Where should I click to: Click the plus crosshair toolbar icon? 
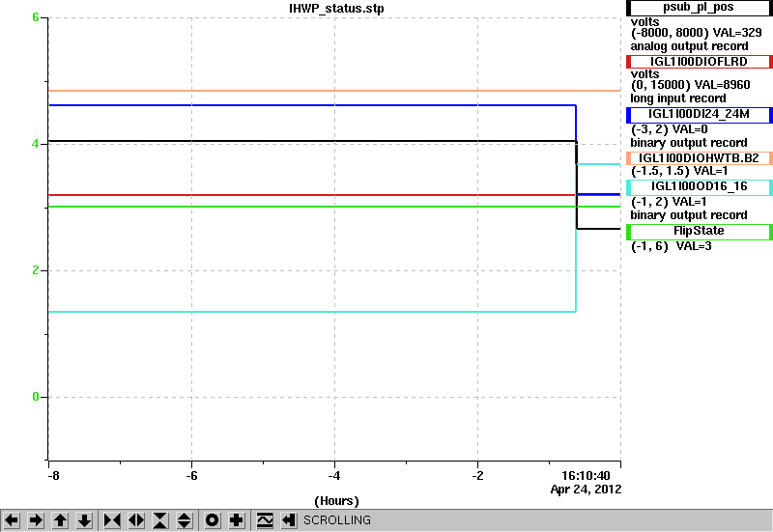pyautogui.click(x=237, y=520)
